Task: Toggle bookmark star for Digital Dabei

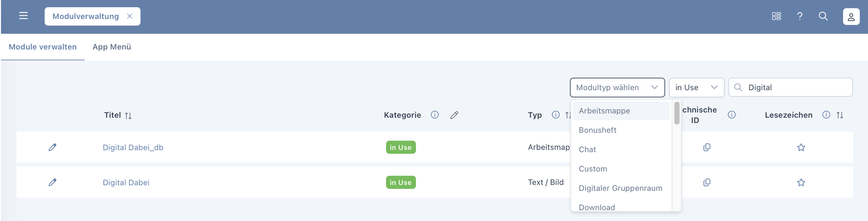Action: point(801,182)
